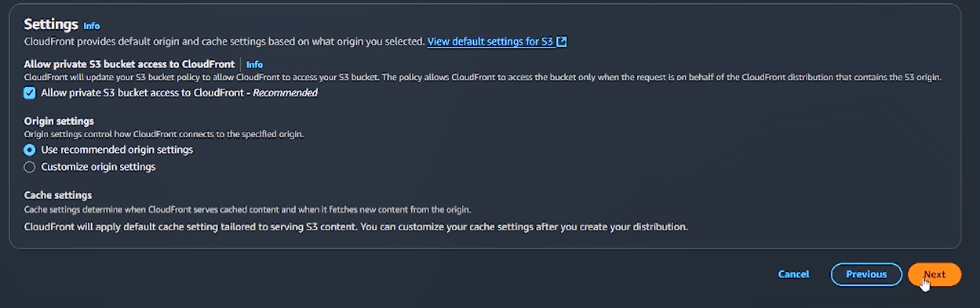Click the 'Use recommended origin settings' label text

click(x=117, y=150)
